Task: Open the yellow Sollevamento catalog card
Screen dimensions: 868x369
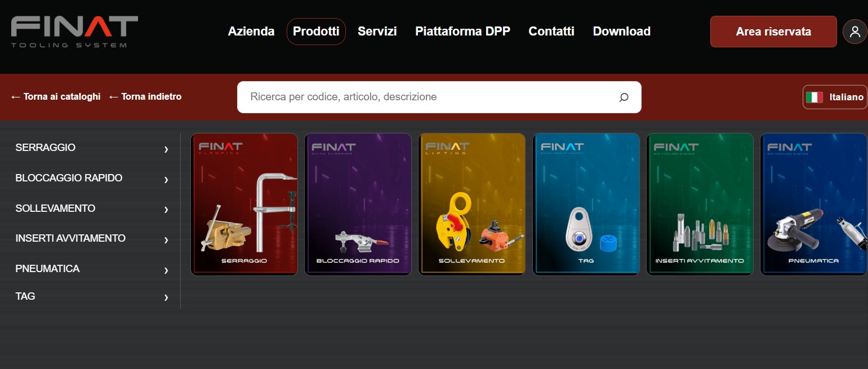Action: coord(471,204)
